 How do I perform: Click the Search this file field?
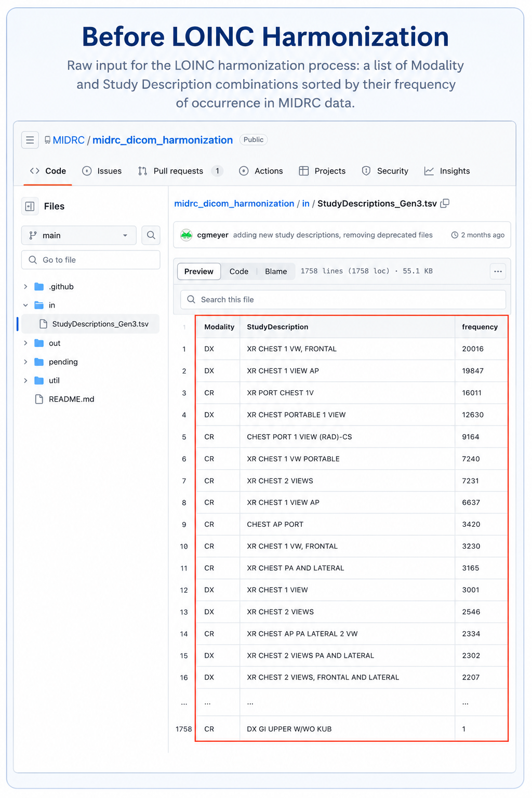tap(343, 300)
